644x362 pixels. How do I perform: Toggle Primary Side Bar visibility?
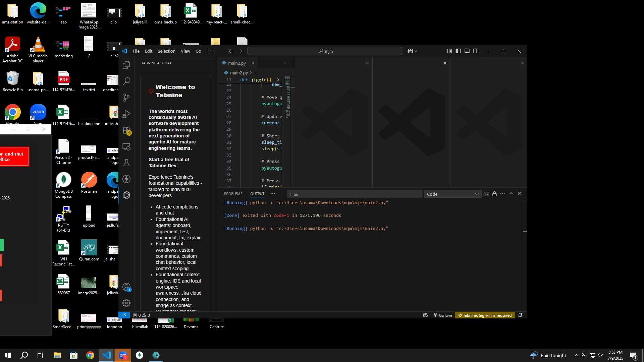pos(458,51)
